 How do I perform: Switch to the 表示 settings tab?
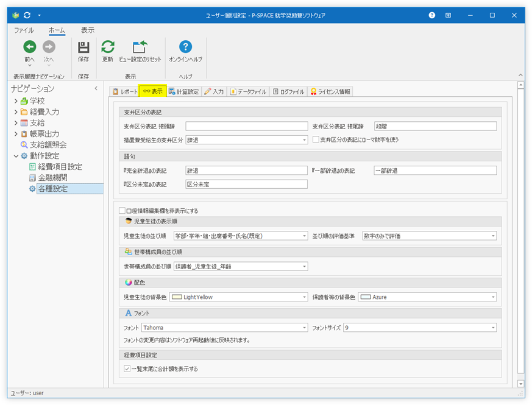coord(153,91)
